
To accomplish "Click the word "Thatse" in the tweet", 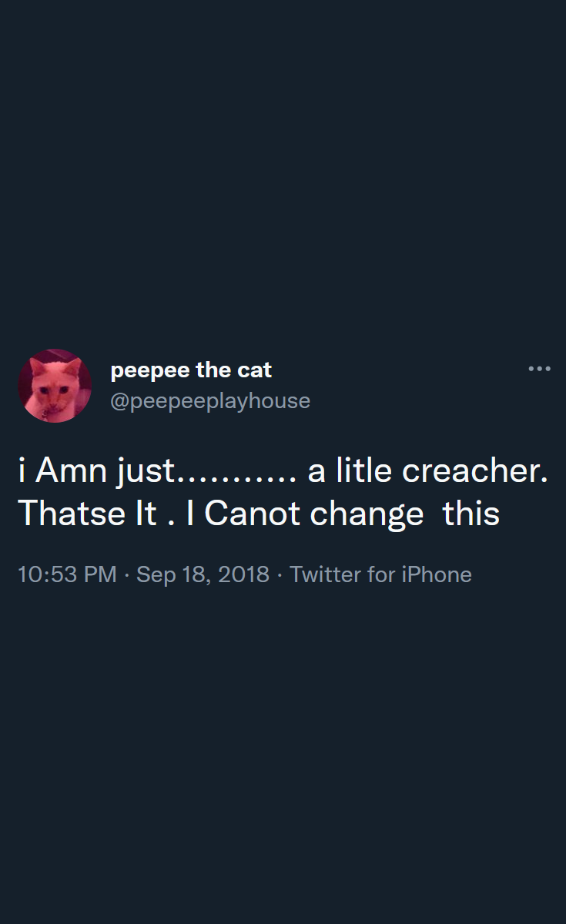I will 65,514.
